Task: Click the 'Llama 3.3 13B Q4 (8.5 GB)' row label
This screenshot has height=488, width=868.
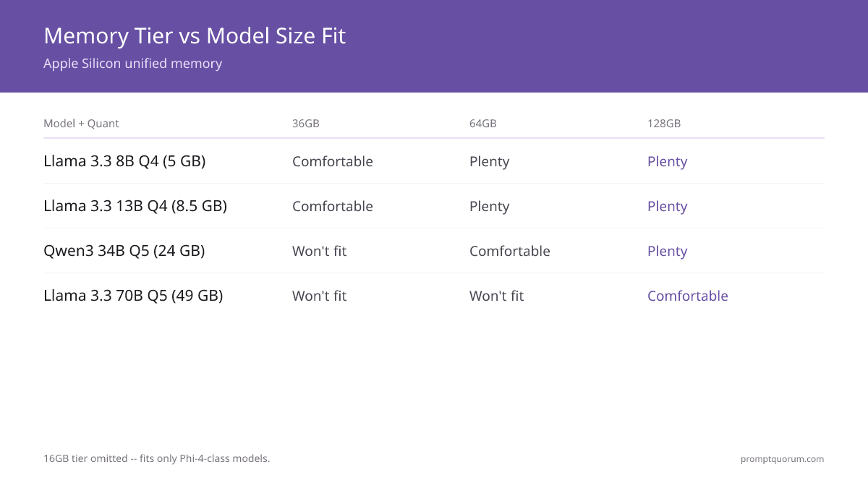Action: tap(135, 206)
